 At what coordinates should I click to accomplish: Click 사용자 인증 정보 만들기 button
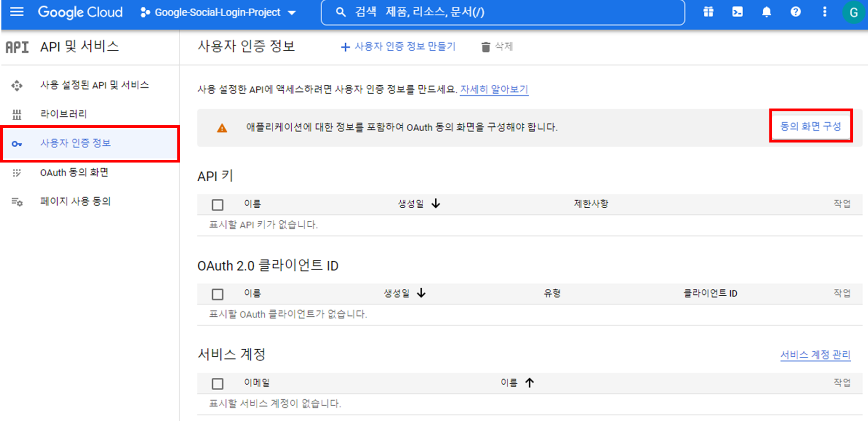point(398,47)
